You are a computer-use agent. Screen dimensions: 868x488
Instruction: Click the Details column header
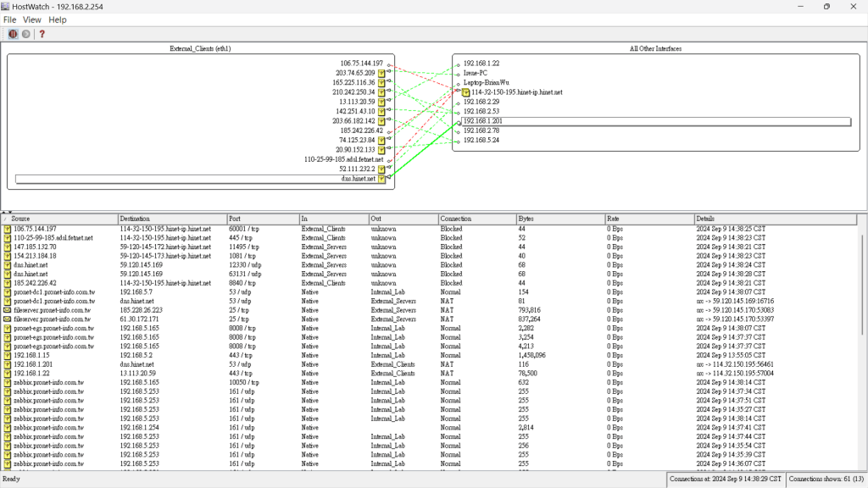coord(776,219)
